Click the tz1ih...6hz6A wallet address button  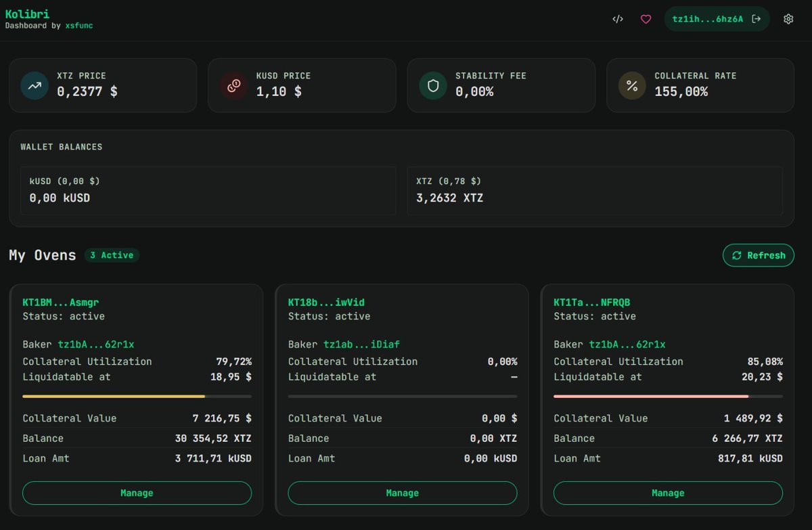click(717, 19)
